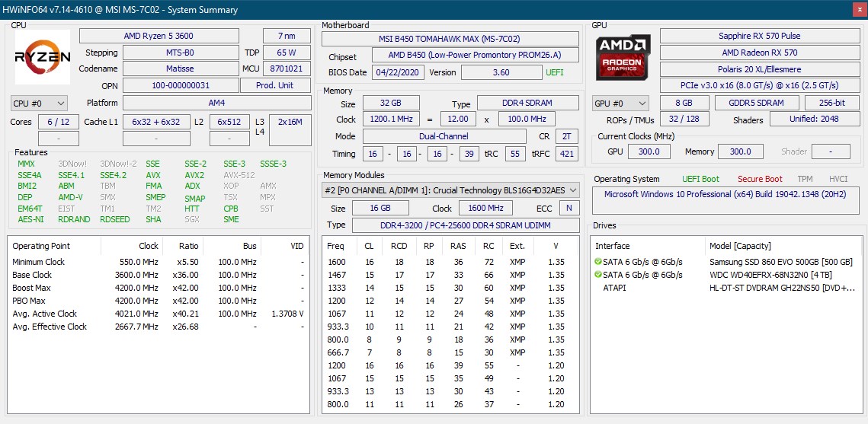
Task: Click the MCU value 8701021
Action: pos(287,69)
